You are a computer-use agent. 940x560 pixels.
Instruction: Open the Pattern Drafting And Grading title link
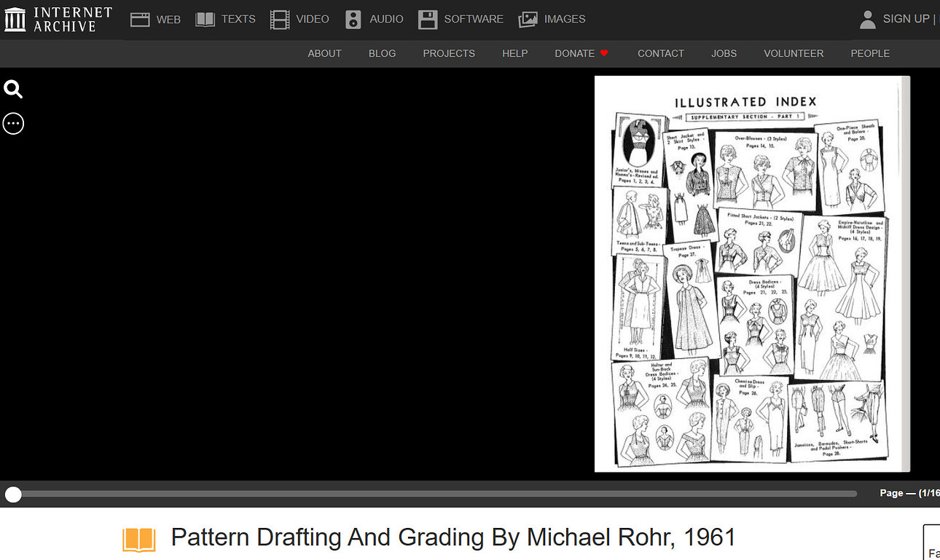(453, 537)
